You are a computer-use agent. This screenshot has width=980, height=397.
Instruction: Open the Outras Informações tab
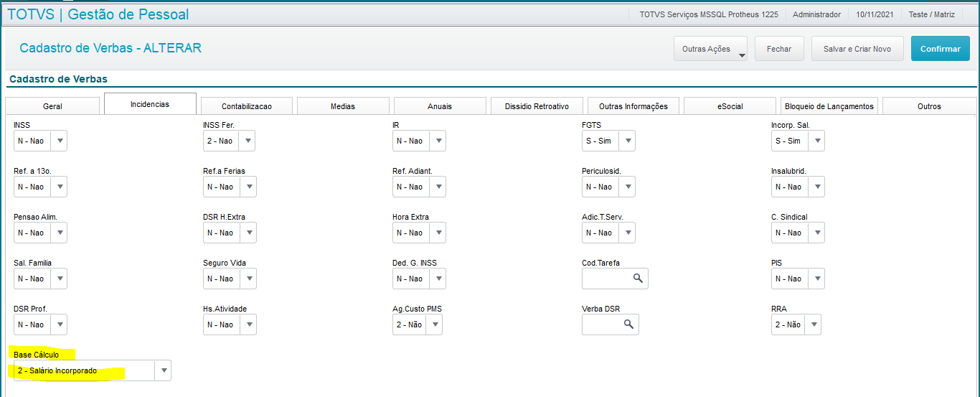[633, 106]
